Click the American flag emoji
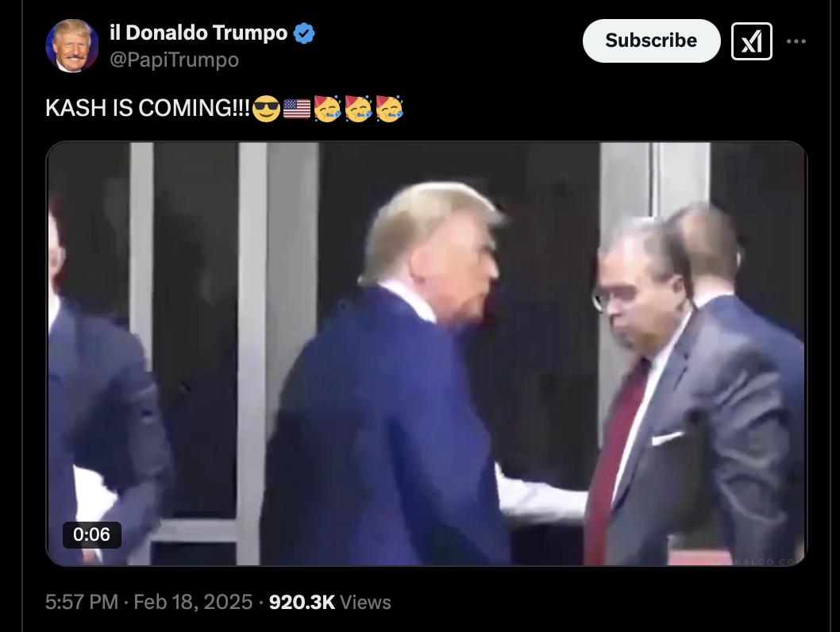Image resolution: width=840 pixels, height=632 pixels. 297,109
